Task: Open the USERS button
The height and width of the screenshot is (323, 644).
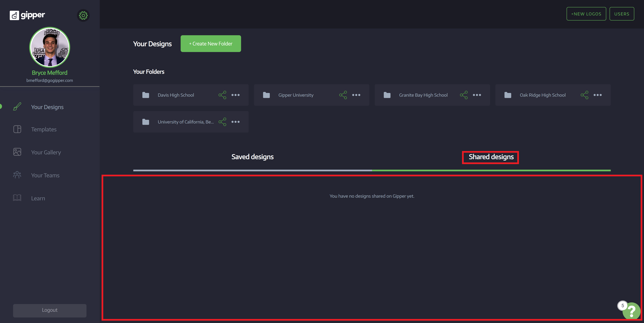Action: coord(622,14)
